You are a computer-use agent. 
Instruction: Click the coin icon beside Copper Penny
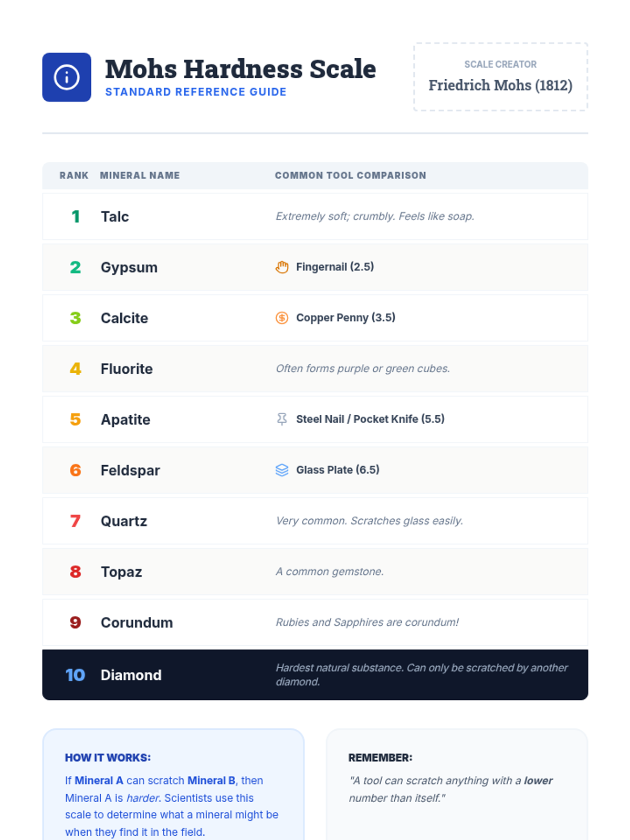pyautogui.click(x=282, y=318)
